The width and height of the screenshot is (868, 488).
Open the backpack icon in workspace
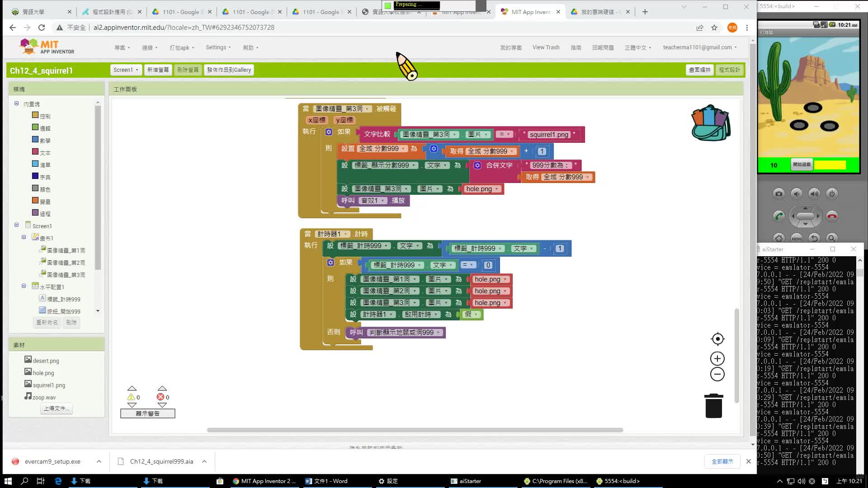pos(711,123)
